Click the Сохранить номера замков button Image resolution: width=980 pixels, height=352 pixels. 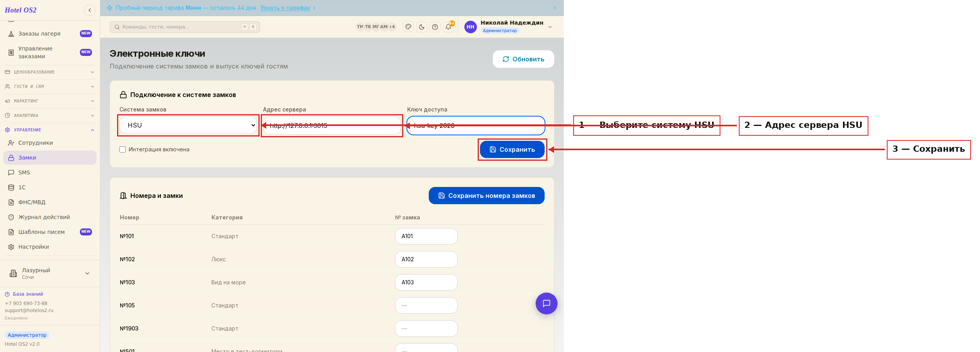tap(487, 196)
